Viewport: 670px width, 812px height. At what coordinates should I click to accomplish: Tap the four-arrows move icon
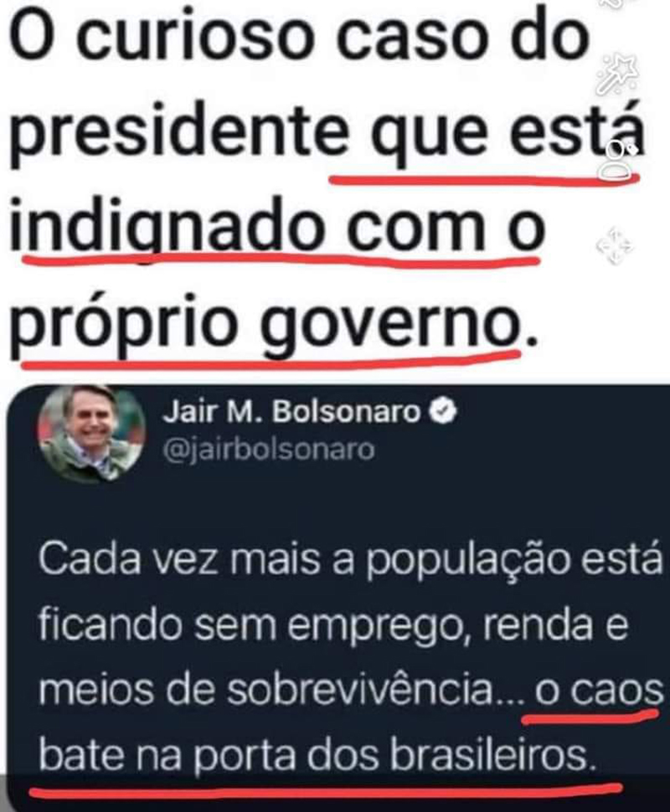pyautogui.click(x=615, y=245)
